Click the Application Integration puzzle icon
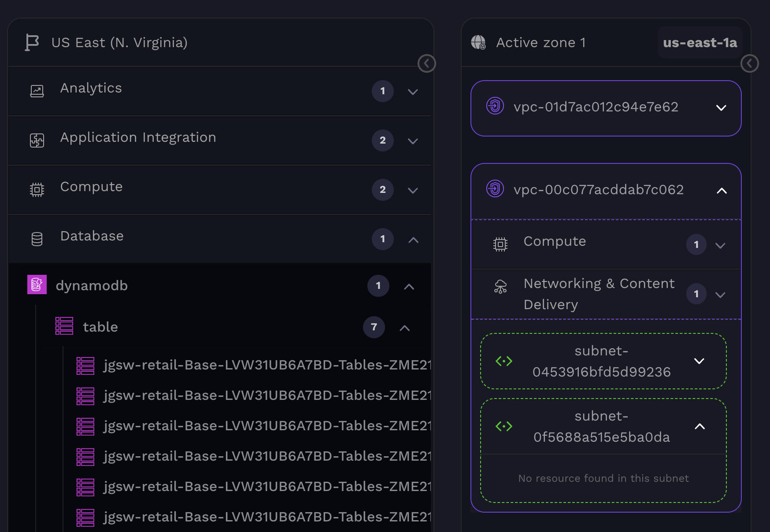This screenshot has width=770, height=532. point(37,140)
